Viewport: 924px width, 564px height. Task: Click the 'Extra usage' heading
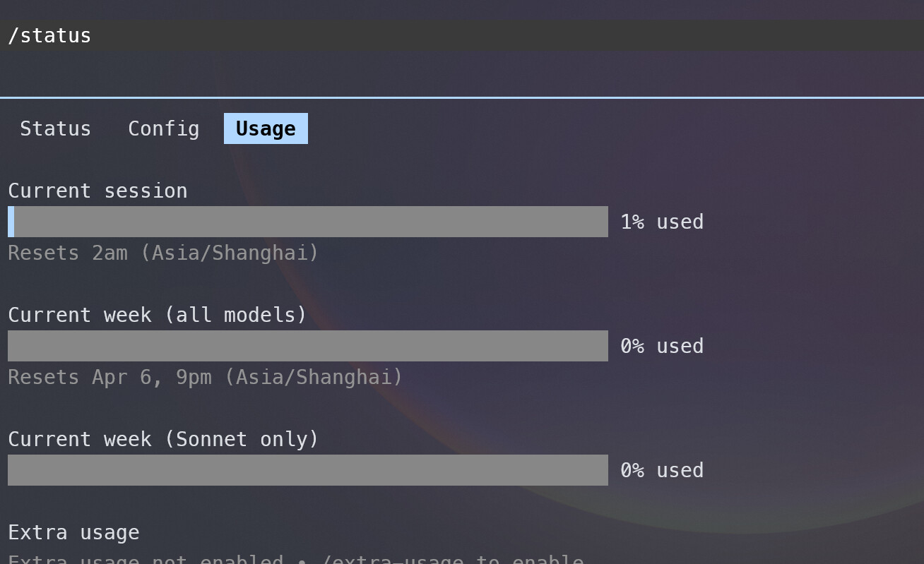73,532
